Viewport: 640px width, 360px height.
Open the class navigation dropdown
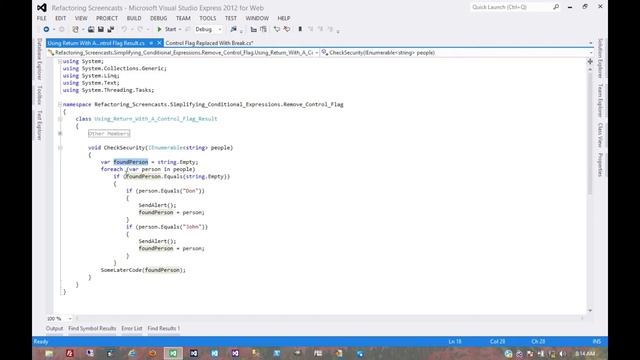click(x=317, y=53)
